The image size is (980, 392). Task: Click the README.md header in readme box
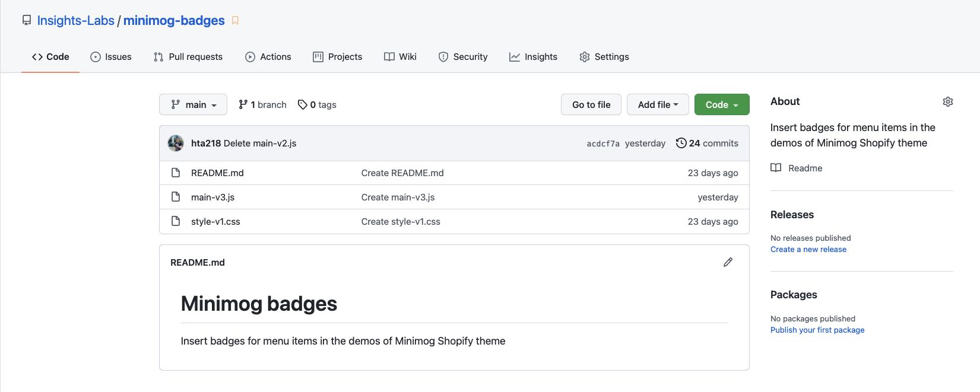pos(198,263)
